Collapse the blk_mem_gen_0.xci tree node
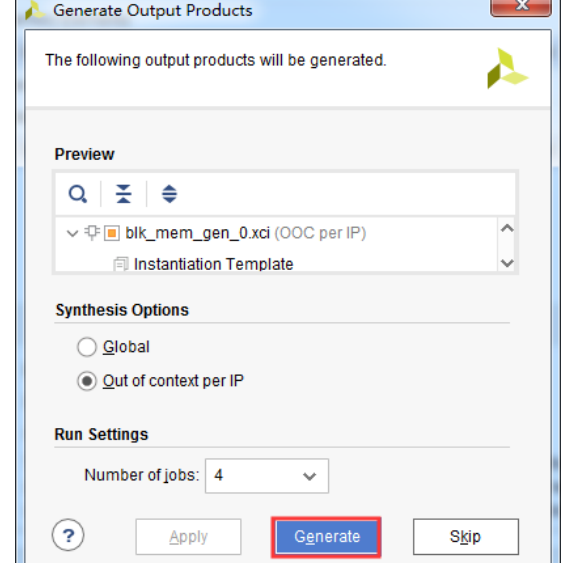 (73, 233)
